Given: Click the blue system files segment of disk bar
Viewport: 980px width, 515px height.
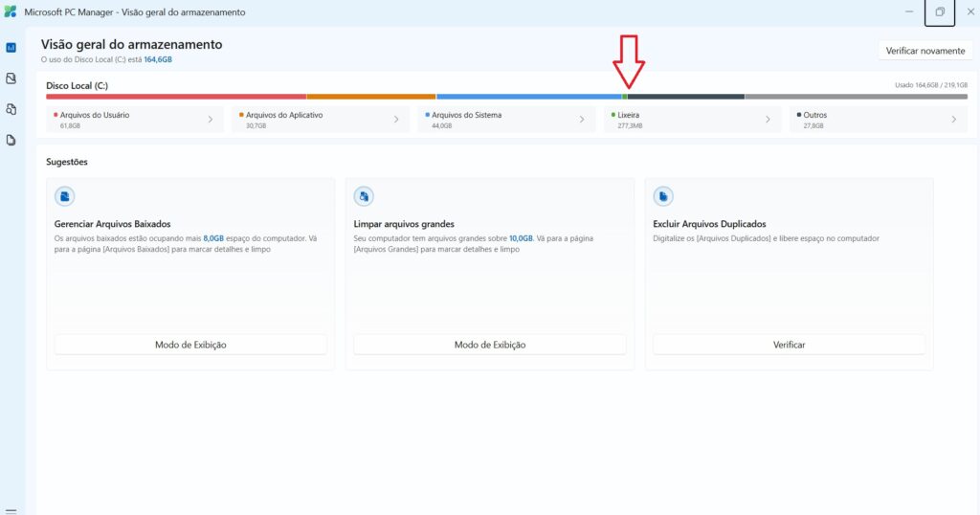Looking at the screenshot, I should [528, 97].
